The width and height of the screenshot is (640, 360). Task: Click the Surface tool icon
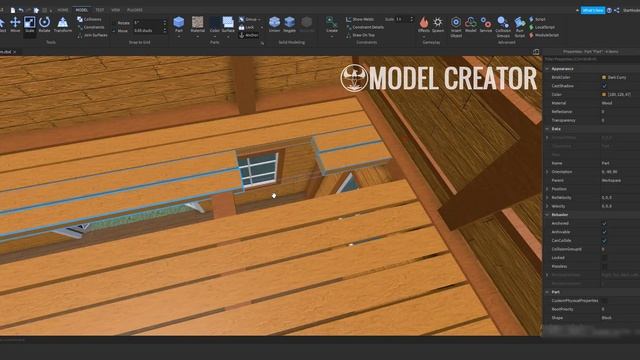(x=228, y=22)
